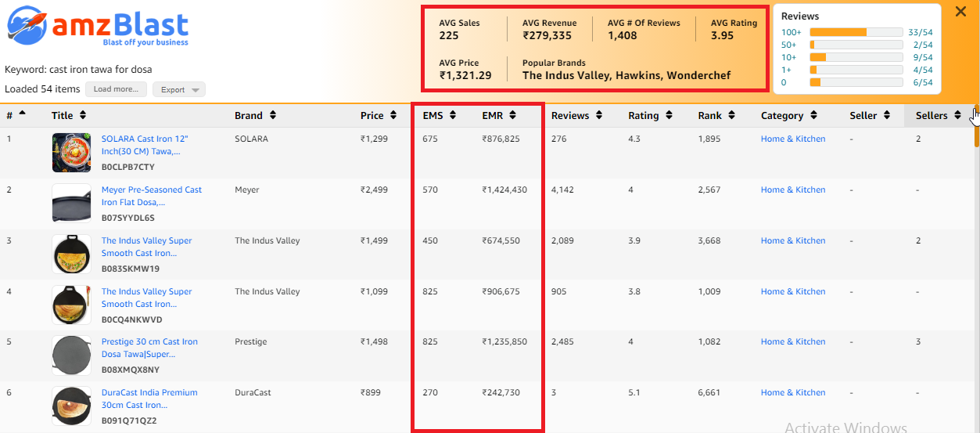Sort table by Seller column
The width and height of the screenshot is (980, 433).
click(x=887, y=115)
